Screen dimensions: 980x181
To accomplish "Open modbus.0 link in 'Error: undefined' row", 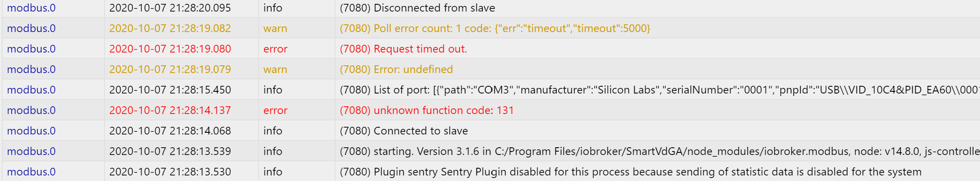I will [31, 70].
